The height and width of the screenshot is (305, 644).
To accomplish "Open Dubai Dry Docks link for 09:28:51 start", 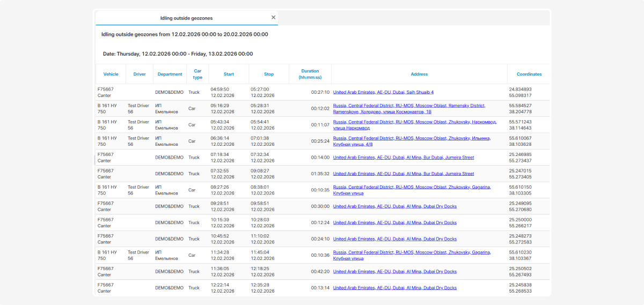I will [x=394, y=206].
